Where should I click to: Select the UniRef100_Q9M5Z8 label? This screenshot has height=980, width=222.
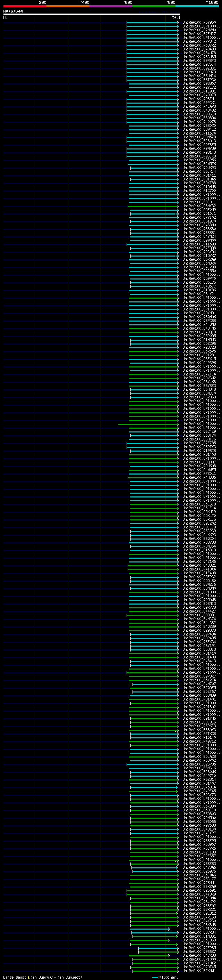point(199,137)
